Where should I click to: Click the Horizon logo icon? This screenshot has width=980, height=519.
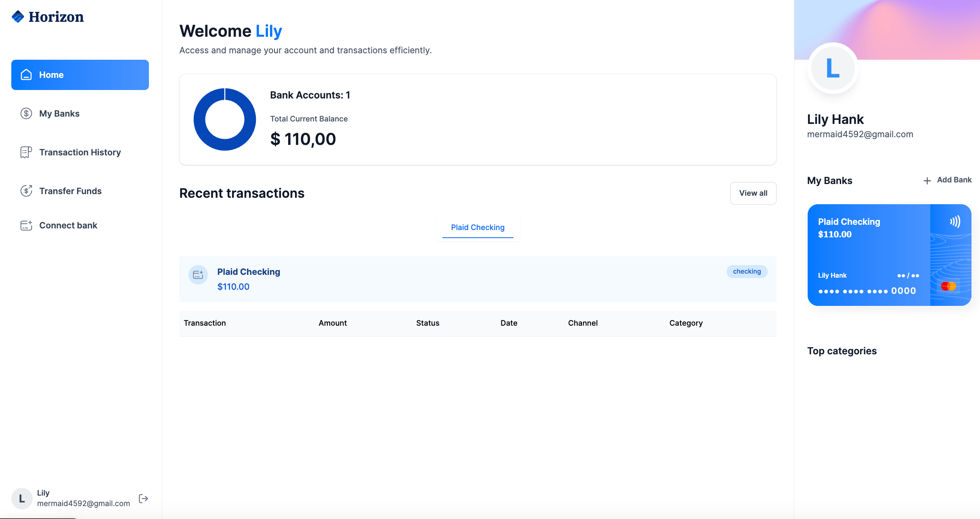coord(18,17)
